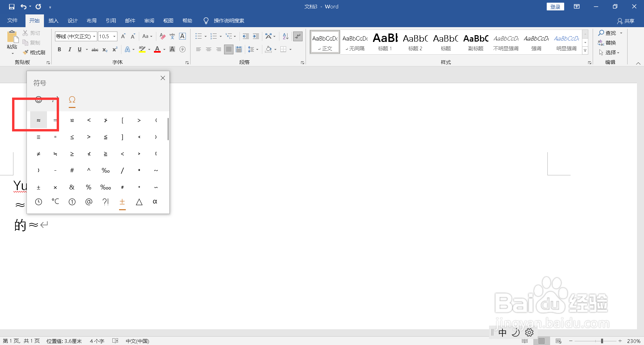Clear all formatting with the eraser icon
This screenshot has height=345, width=644.
(x=162, y=36)
